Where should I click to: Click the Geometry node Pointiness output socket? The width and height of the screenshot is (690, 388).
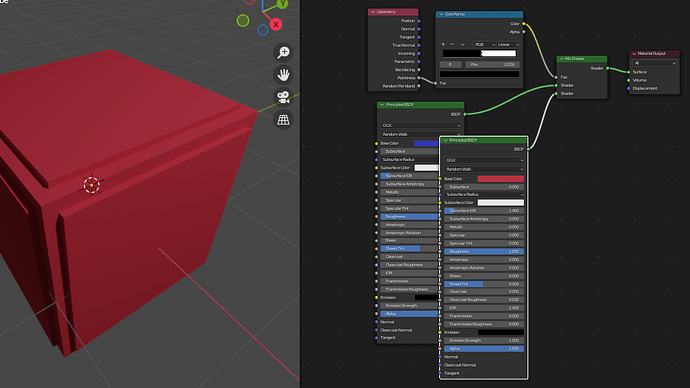pyautogui.click(x=418, y=78)
